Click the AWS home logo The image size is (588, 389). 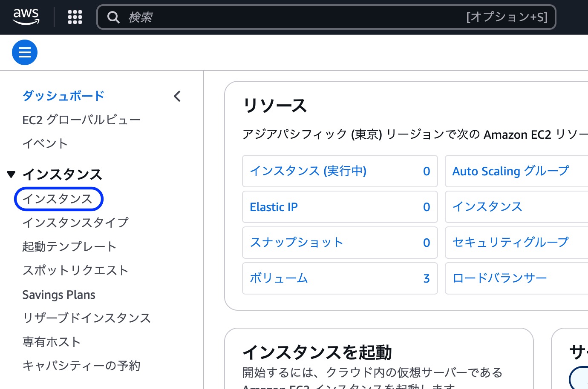click(26, 16)
